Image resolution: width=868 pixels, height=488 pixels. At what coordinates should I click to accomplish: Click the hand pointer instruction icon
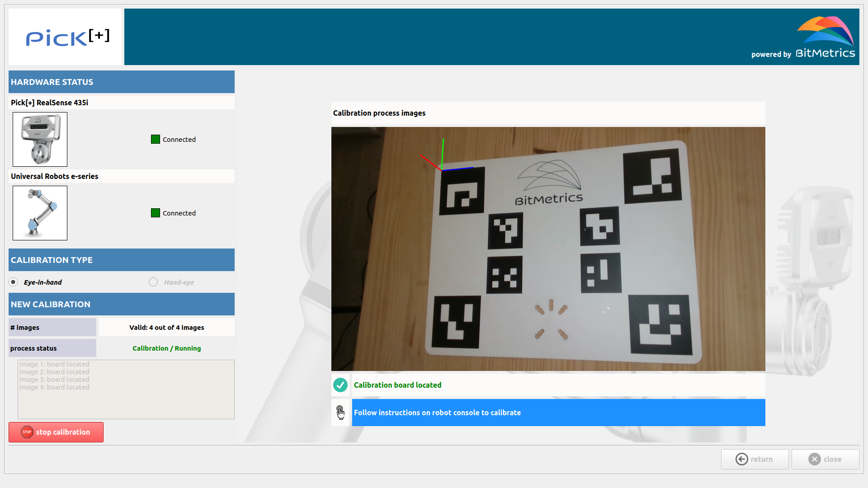[x=340, y=413]
